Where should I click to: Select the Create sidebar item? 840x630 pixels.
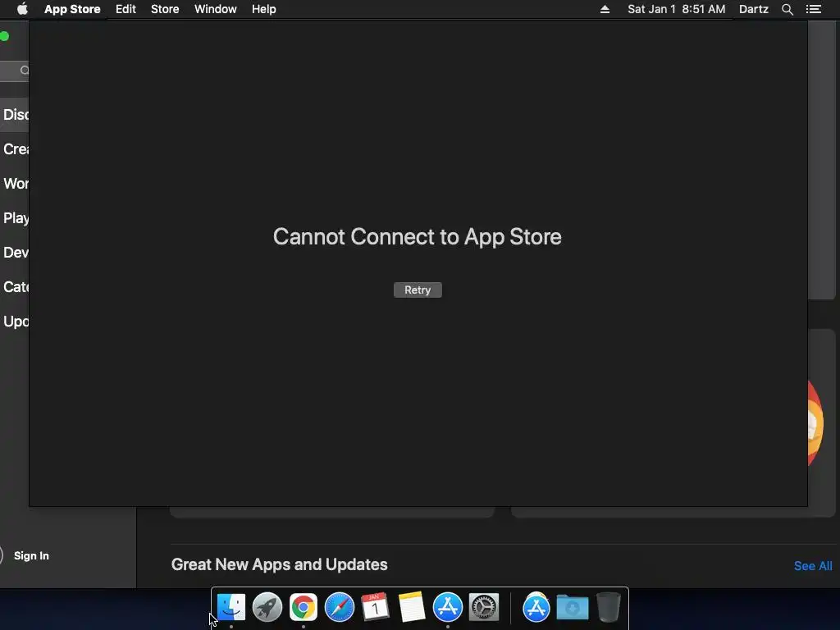[15, 149]
